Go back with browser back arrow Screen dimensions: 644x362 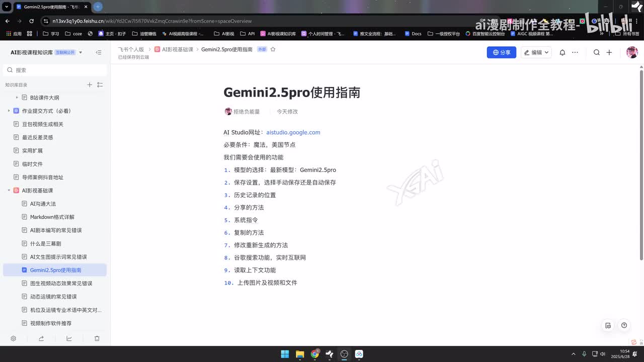pyautogui.click(x=7, y=21)
